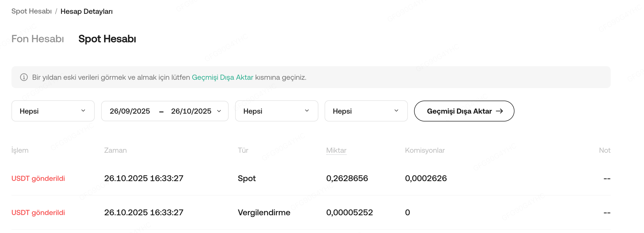
Task: Click the end date 26/10/2025 field
Action: point(191,111)
